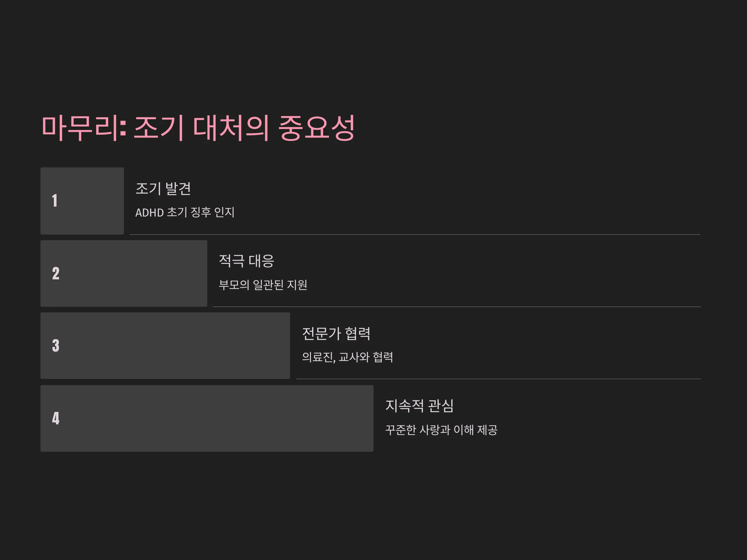
Task: Select the heading 조기 발견
Action: 163,188
